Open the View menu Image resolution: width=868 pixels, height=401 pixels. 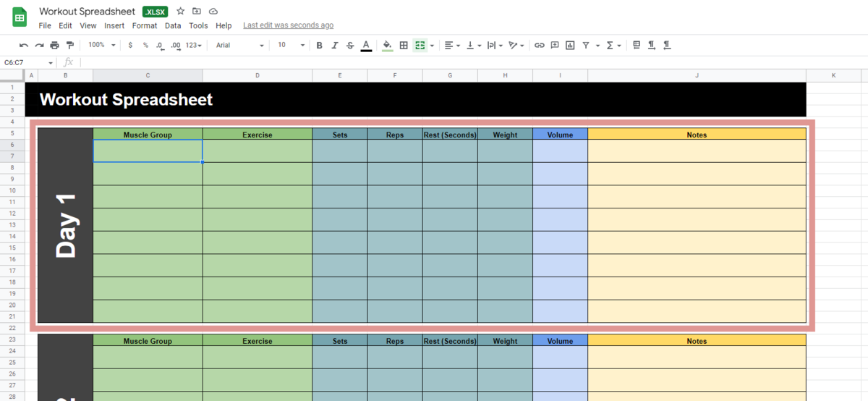click(x=88, y=25)
